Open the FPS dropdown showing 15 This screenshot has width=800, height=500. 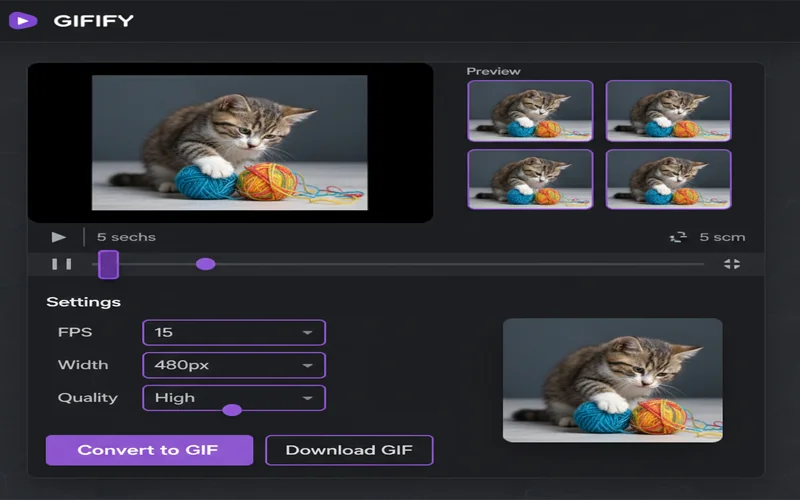(x=234, y=332)
